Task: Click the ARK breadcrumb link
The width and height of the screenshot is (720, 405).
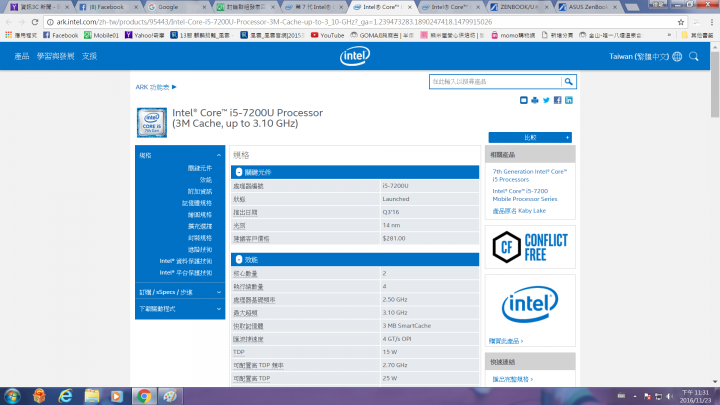Action: pyautogui.click(x=156, y=87)
